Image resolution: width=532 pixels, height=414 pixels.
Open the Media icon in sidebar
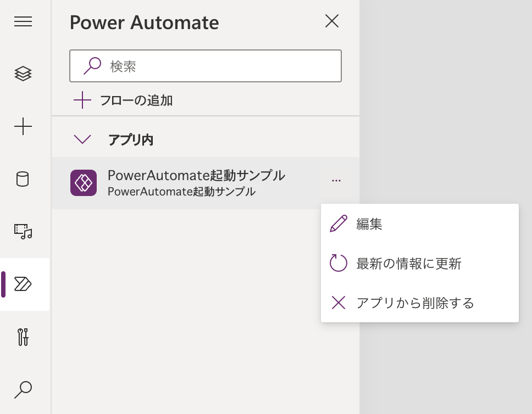pos(23,232)
